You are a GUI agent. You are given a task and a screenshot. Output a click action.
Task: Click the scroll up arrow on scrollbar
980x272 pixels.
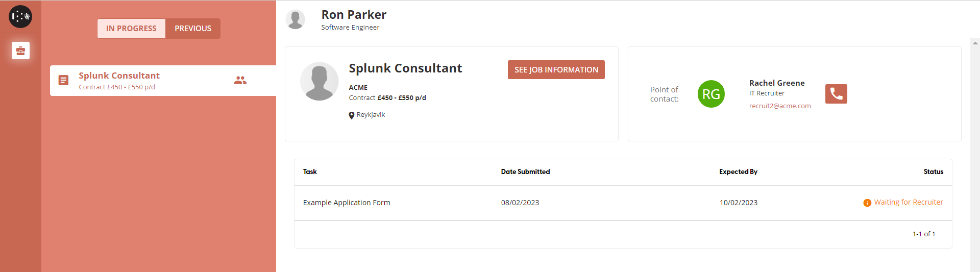pos(975,43)
